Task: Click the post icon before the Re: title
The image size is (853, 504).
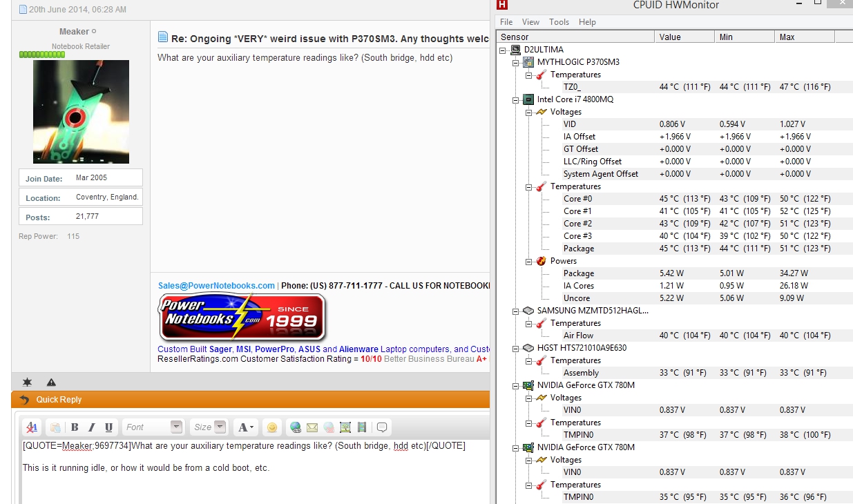Action: (163, 37)
